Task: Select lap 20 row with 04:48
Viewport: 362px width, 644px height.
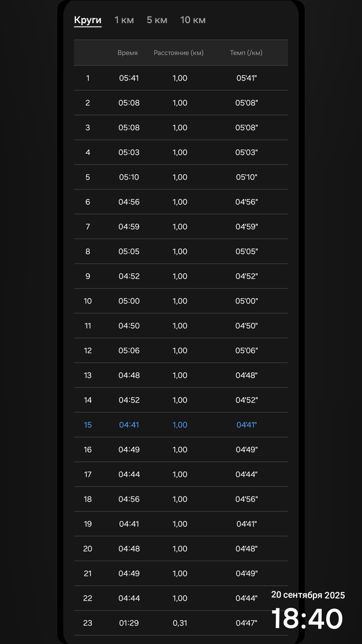Action: tap(181, 549)
